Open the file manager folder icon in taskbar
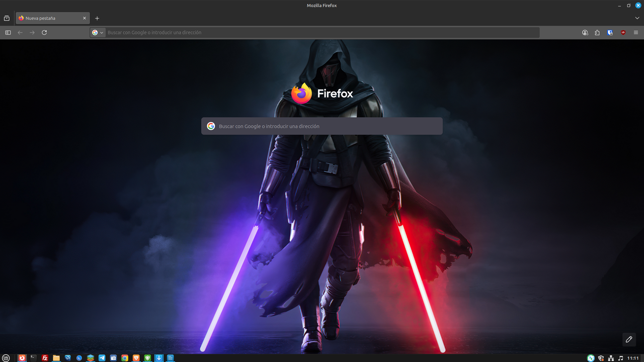The height and width of the screenshot is (362, 644). click(56, 358)
